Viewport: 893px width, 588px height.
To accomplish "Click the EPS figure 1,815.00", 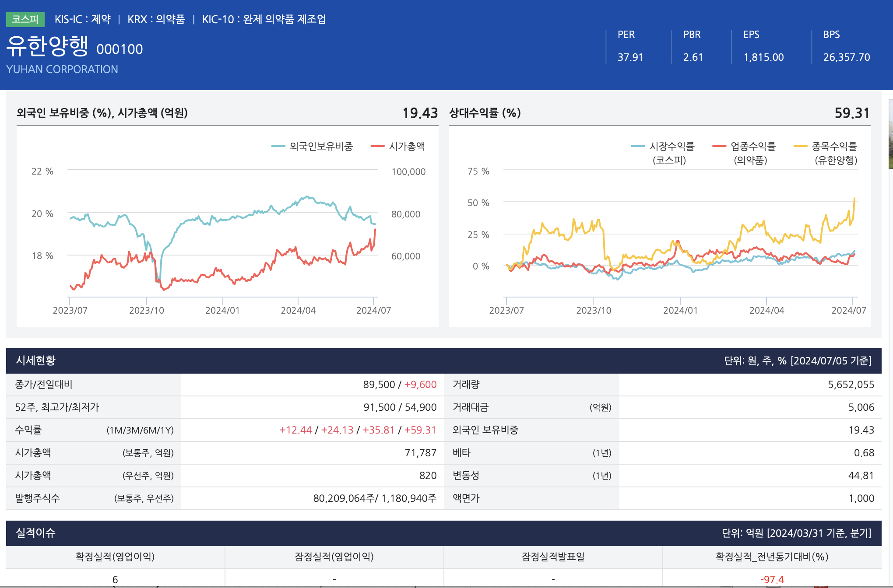I will coord(763,57).
